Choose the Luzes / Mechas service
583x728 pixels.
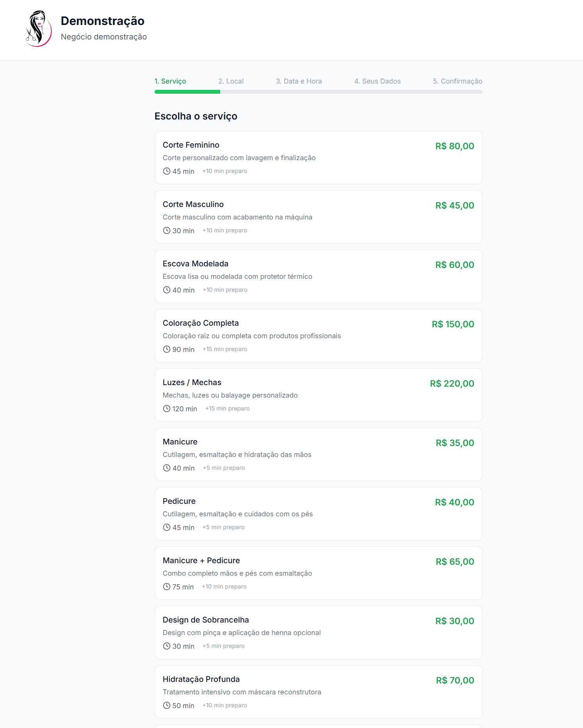pos(192,382)
